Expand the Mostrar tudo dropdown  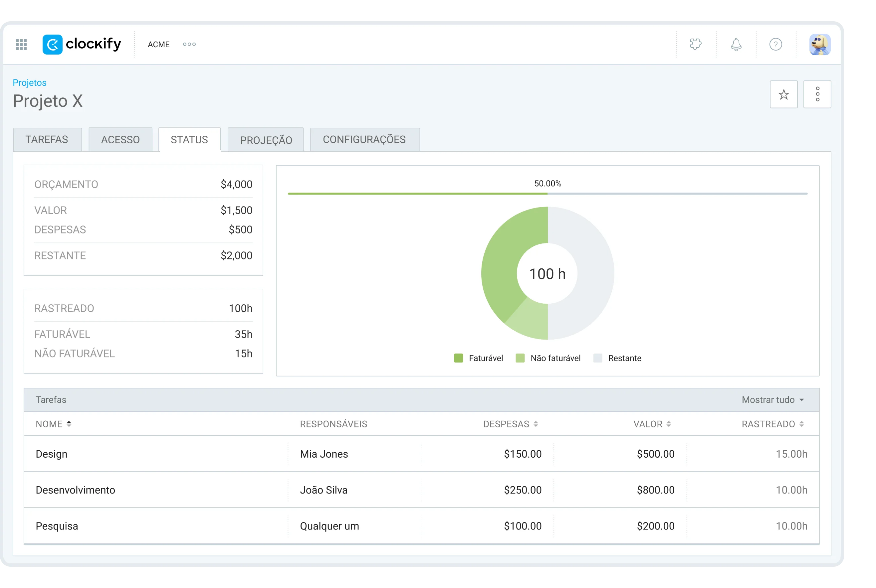point(773,400)
